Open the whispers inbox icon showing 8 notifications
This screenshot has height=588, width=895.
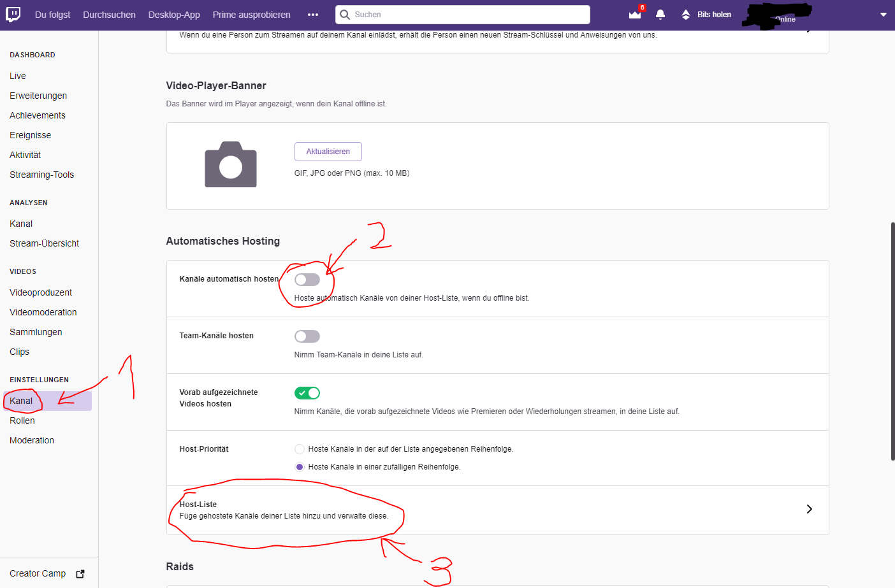[x=633, y=15]
